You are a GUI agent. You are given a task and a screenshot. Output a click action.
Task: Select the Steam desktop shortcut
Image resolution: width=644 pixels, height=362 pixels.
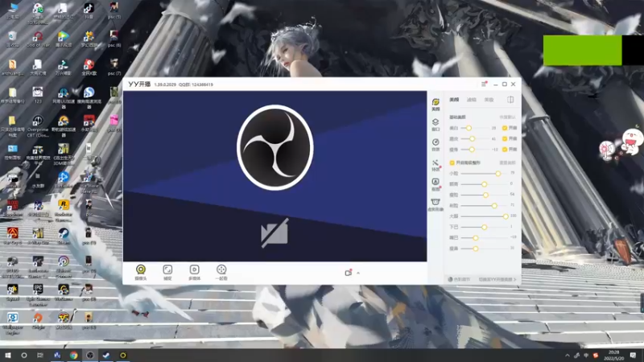[x=64, y=236]
